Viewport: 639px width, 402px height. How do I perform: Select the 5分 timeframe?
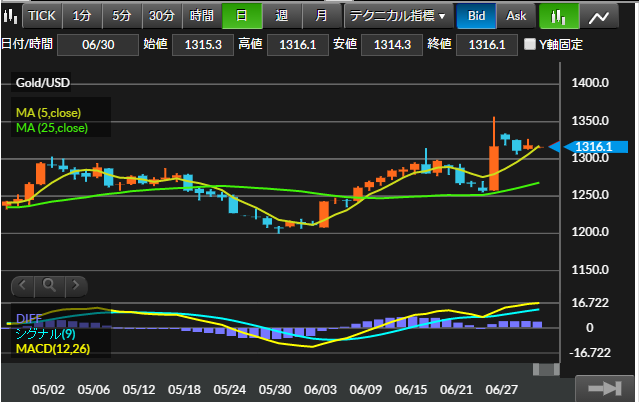click(x=122, y=16)
